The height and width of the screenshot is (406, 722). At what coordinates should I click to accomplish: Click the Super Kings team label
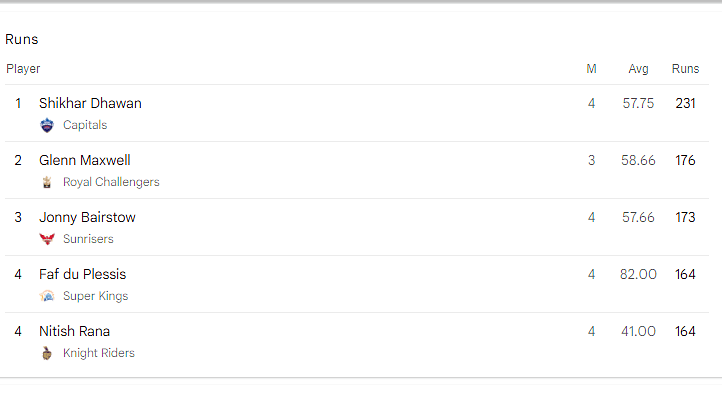click(x=96, y=296)
